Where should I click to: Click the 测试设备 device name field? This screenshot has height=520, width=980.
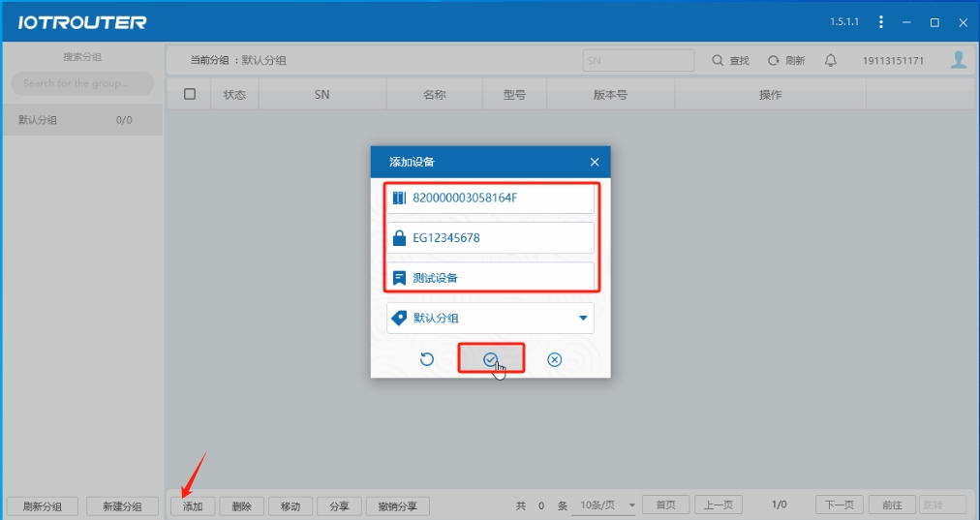(x=490, y=278)
